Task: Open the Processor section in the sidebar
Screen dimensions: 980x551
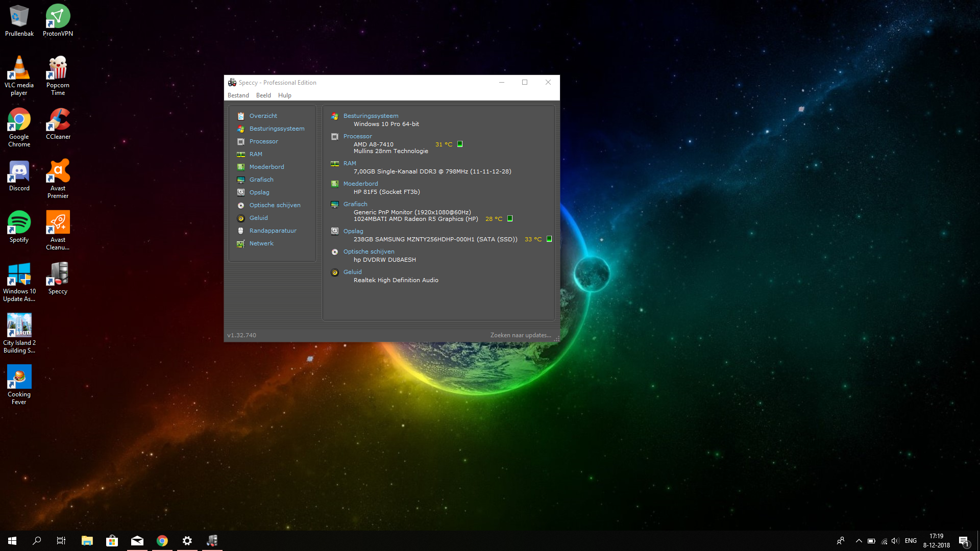Action: click(263, 141)
